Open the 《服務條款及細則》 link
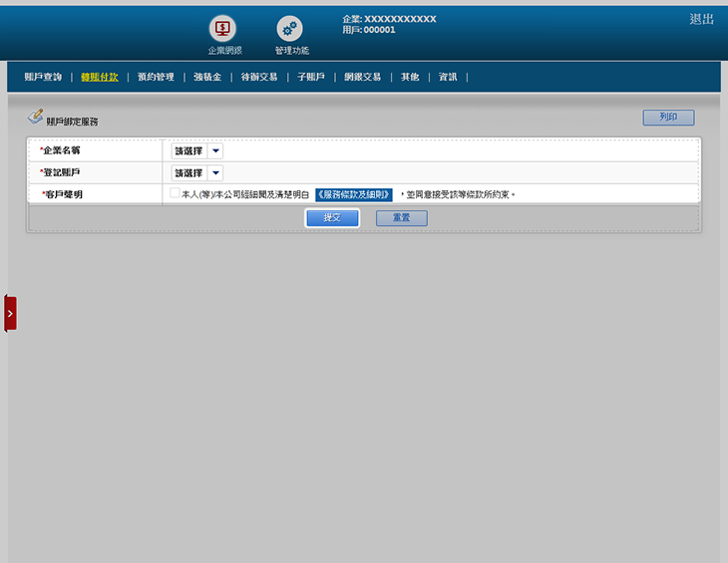This screenshot has height=563, width=728. click(354, 194)
